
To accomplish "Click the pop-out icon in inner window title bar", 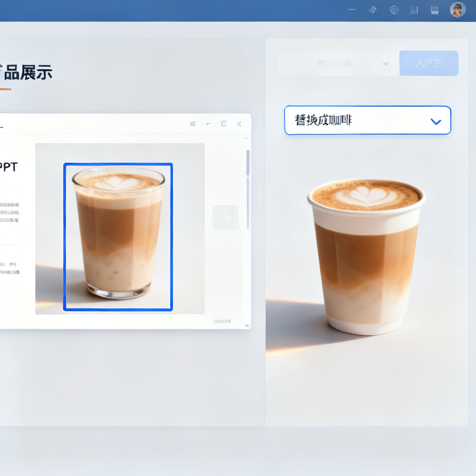I will pos(193,124).
